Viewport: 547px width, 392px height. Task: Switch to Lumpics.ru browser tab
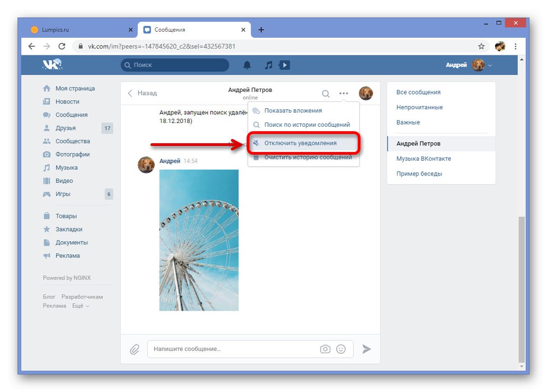(82, 30)
